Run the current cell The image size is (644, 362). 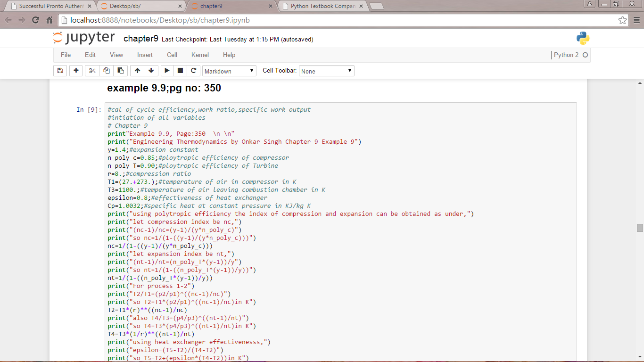[x=167, y=71]
